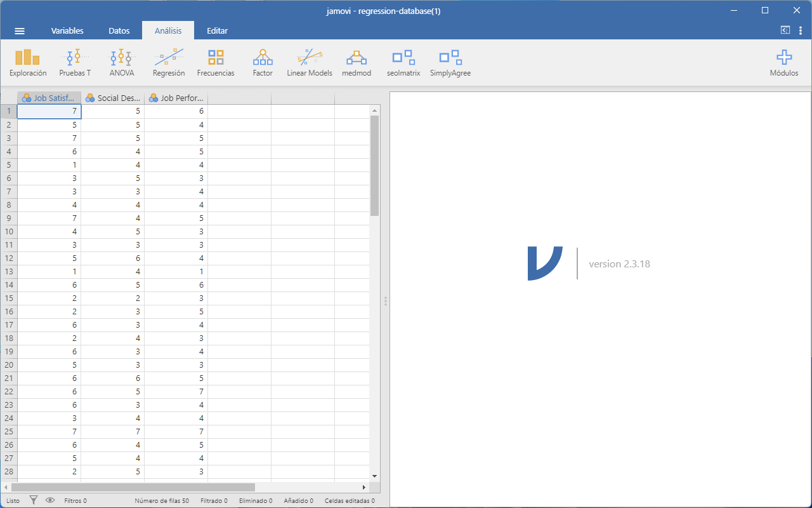Screen dimensions: 812x508
Task: Open the medmod module menu
Action: (x=357, y=63)
